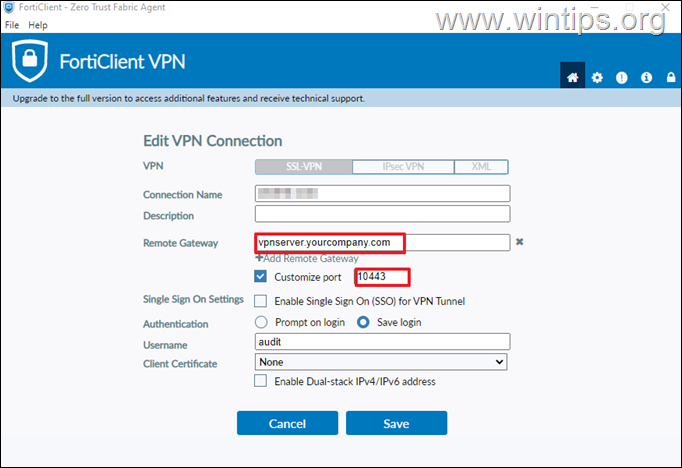682x468 pixels.
Task: Enable Single Sign On for VPN Tunnel
Action: pos(261,301)
